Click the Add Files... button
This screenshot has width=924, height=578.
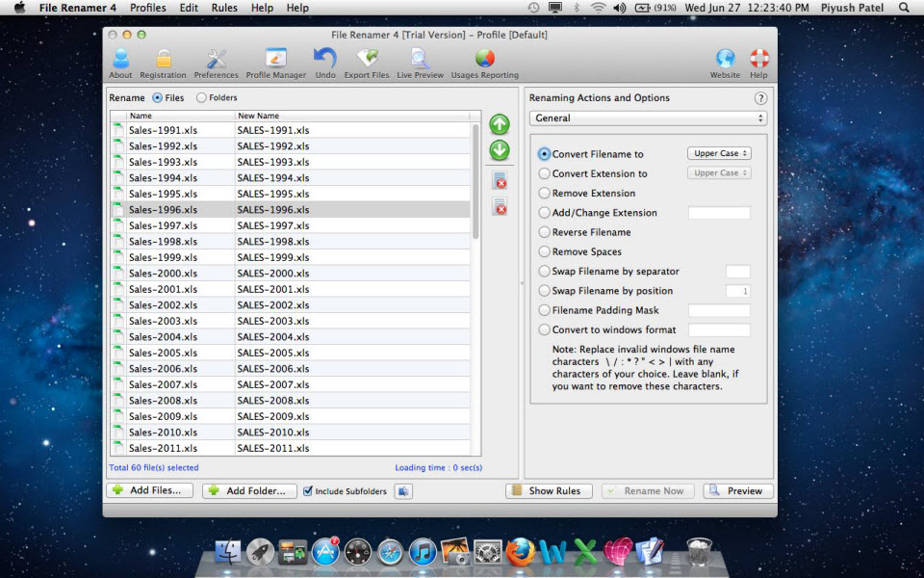151,490
